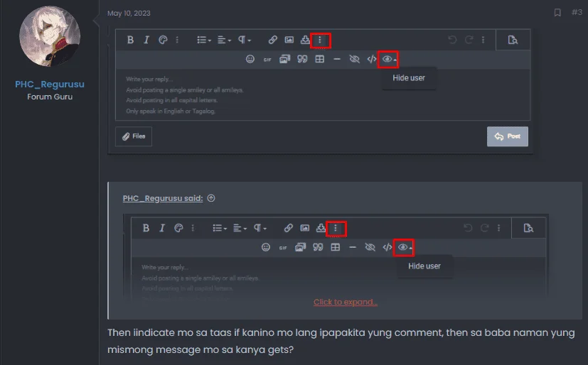
Task: Insert horizontal line in quoted editor
Action: click(353, 247)
